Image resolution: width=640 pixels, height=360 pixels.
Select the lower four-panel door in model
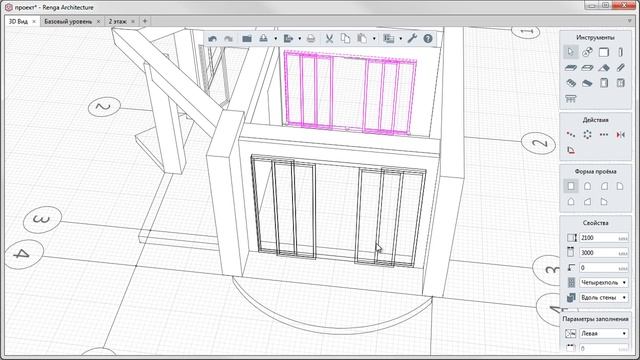(x=338, y=211)
